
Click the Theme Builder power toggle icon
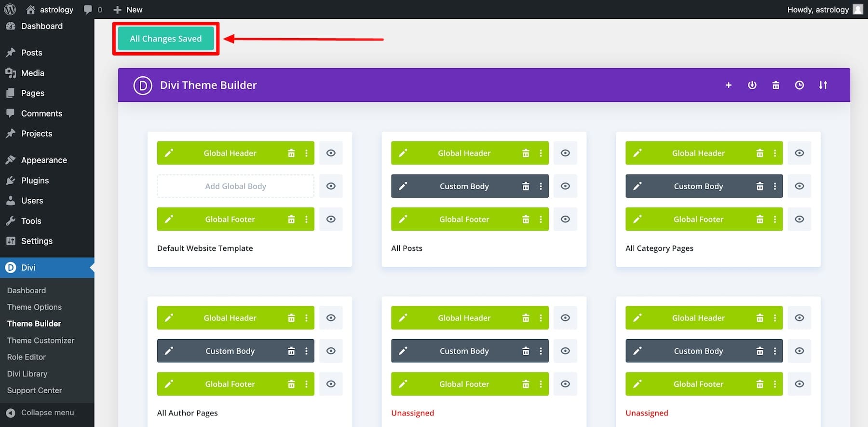coord(752,85)
